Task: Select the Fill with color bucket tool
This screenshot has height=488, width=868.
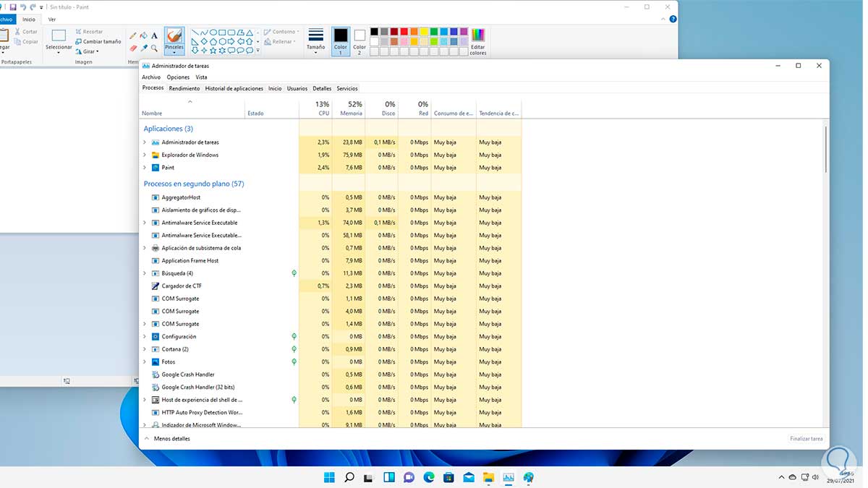Action: [143, 35]
